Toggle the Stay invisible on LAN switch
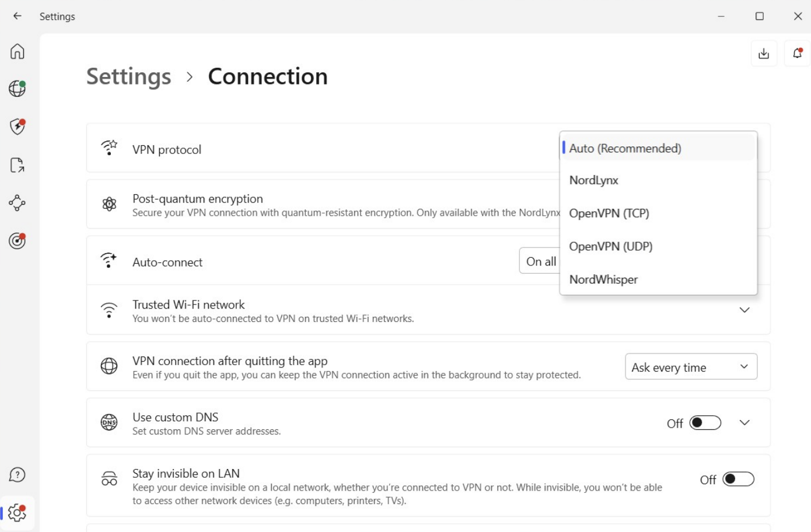 pos(739,480)
